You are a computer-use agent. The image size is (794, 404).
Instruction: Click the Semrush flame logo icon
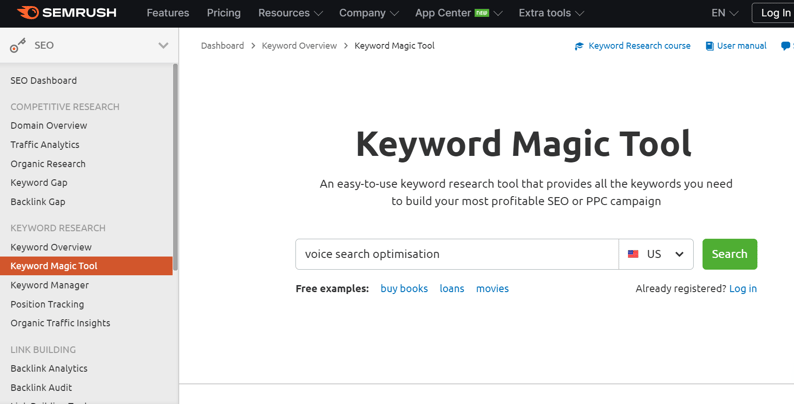(28, 13)
